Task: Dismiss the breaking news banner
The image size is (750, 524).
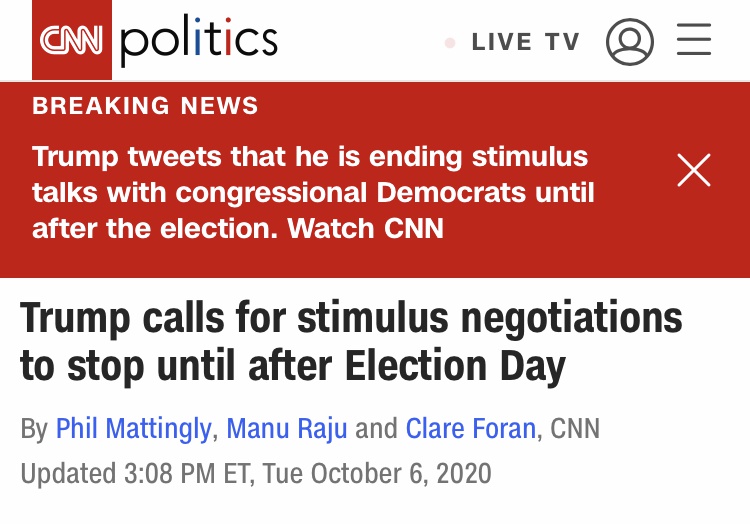Action: [x=693, y=171]
